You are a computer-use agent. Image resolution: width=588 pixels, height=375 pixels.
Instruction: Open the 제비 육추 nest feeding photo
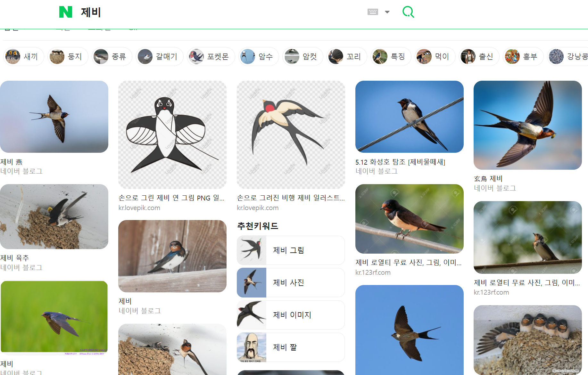[54, 216]
